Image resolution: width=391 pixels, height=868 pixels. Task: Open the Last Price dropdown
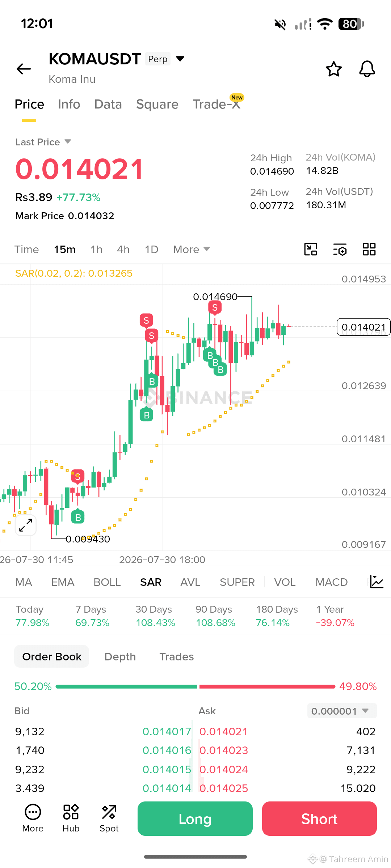43,142
